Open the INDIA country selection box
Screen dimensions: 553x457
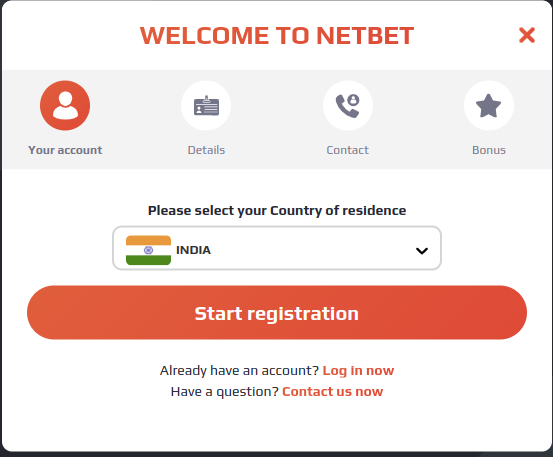(x=277, y=248)
